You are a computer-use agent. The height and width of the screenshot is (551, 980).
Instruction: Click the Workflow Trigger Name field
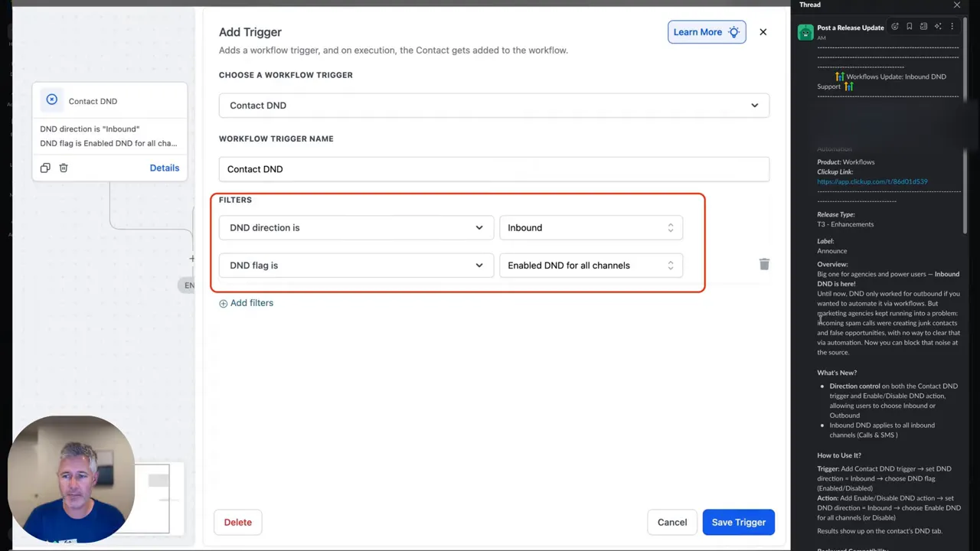coord(494,169)
